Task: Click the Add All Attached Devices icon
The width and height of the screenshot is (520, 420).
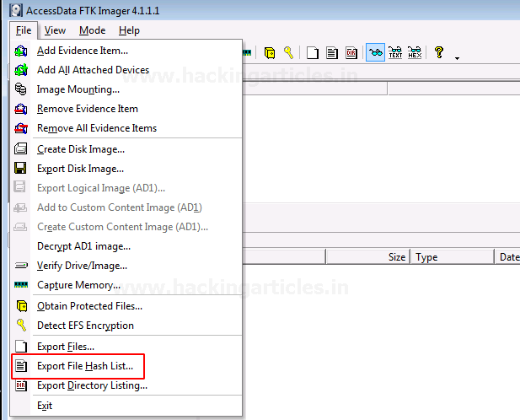Action: point(21,70)
